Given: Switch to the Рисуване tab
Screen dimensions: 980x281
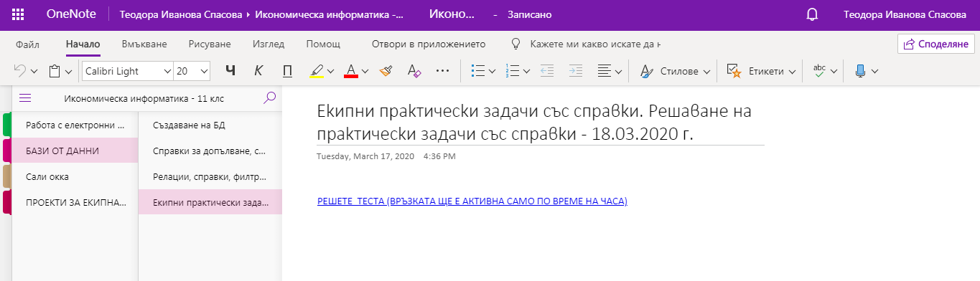Looking at the screenshot, I should click(x=210, y=44).
